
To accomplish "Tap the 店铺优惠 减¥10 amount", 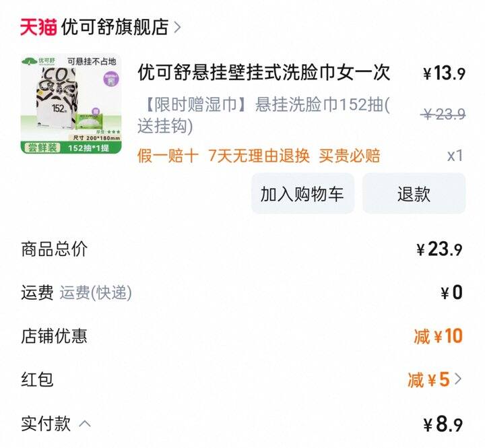I will (x=438, y=336).
